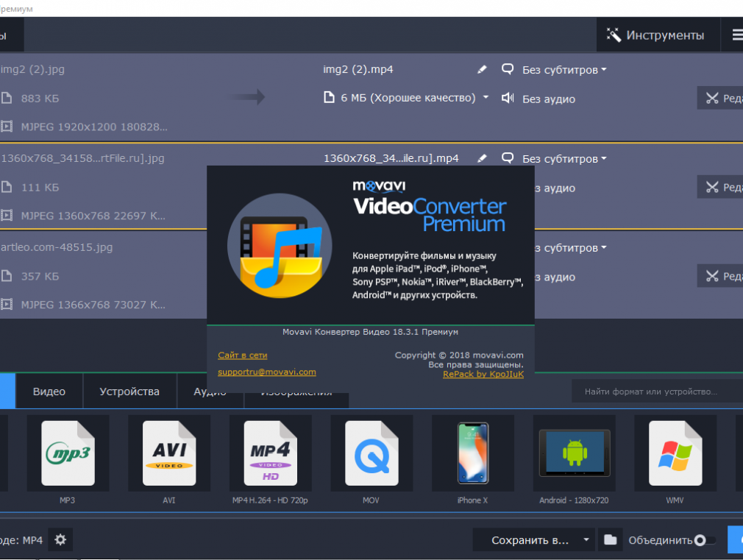Image resolution: width=743 pixels, height=560 pixels.
Task: Click the speaker audio icon for img2 (2).mp4
Action: tap(508, 98)
